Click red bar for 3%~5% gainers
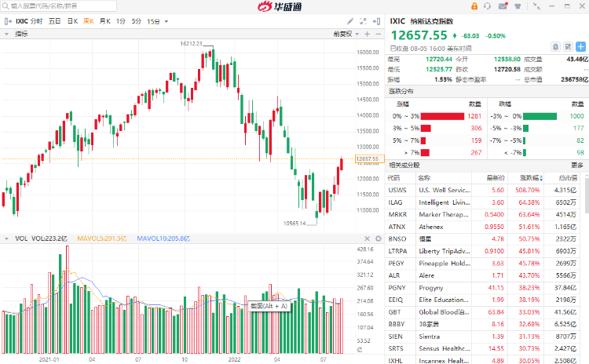This screenshot has height=364, width=589. point(426,129)
